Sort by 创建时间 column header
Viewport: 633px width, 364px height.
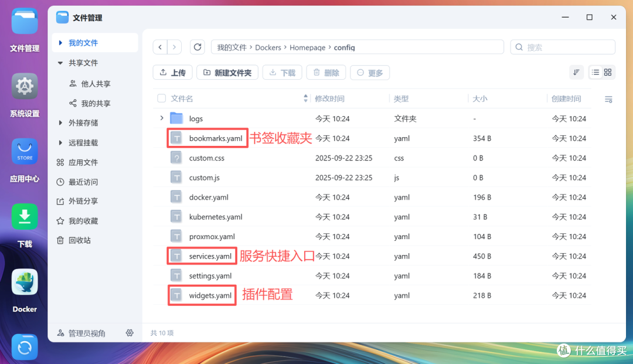click(x=566, y=98)
